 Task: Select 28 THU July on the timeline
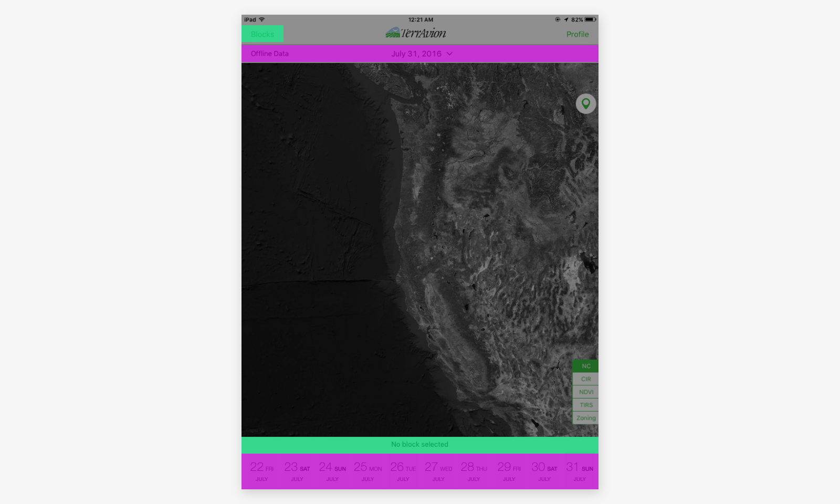(474, 471)
